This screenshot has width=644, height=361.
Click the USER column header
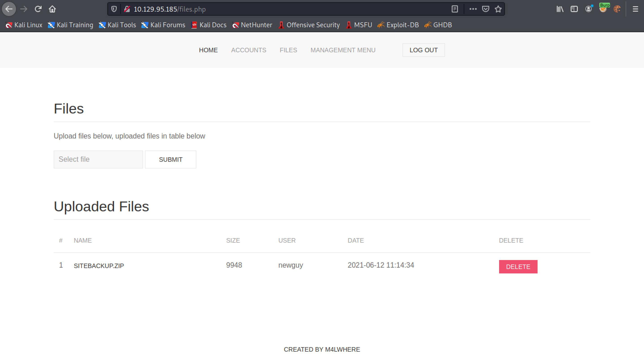(287, 240)
